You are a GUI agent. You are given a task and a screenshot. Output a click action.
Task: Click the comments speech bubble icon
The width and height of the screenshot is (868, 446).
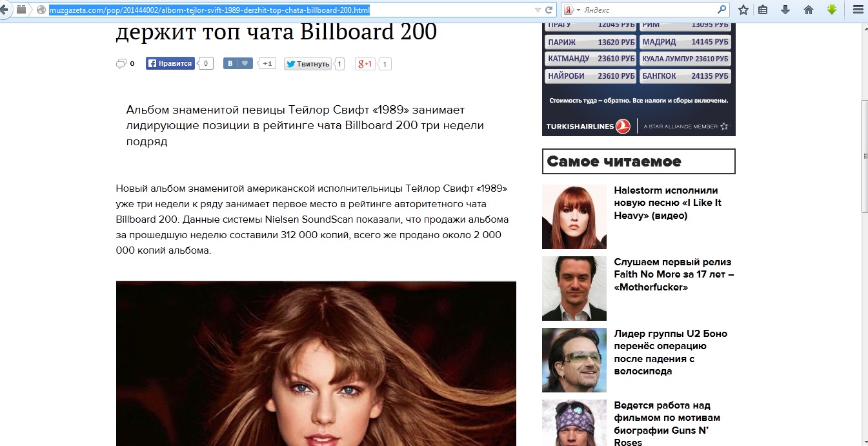click(121, 63)
